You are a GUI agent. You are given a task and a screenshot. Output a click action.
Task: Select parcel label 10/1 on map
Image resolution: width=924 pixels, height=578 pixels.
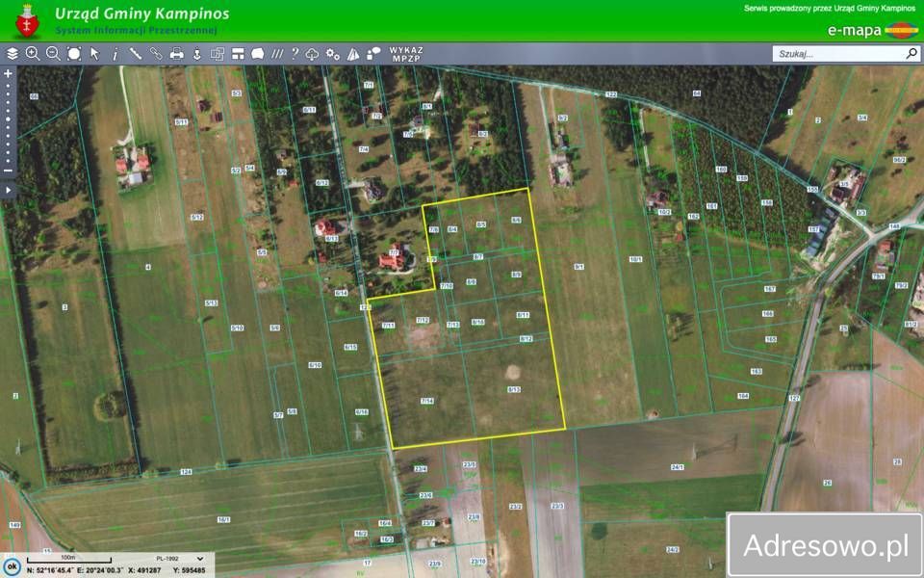635,259
